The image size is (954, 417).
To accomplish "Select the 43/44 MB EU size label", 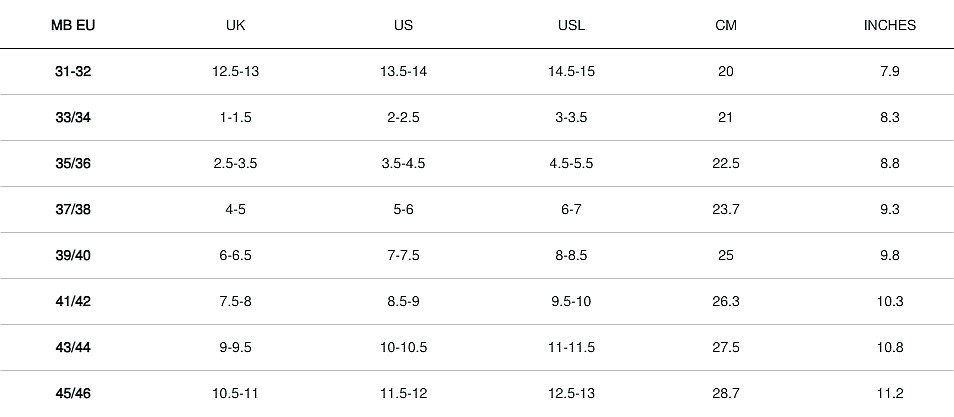I will (x=73, y=347).
